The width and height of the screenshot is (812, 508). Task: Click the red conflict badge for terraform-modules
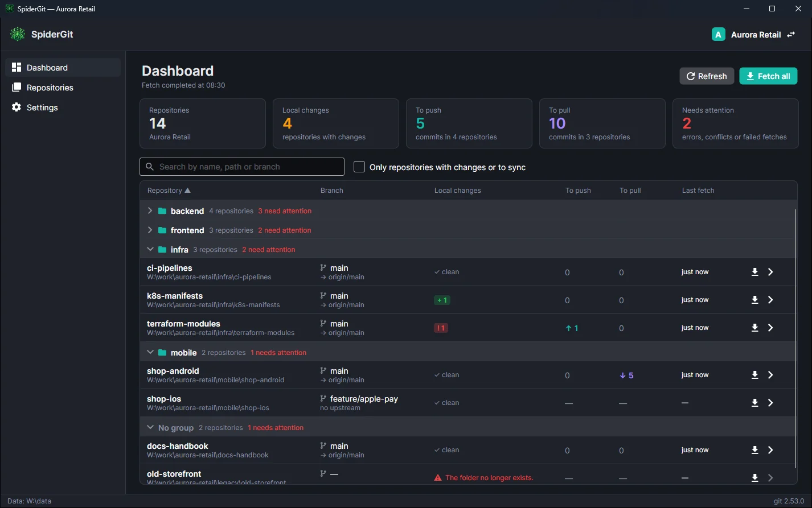(x=441, y=328)
